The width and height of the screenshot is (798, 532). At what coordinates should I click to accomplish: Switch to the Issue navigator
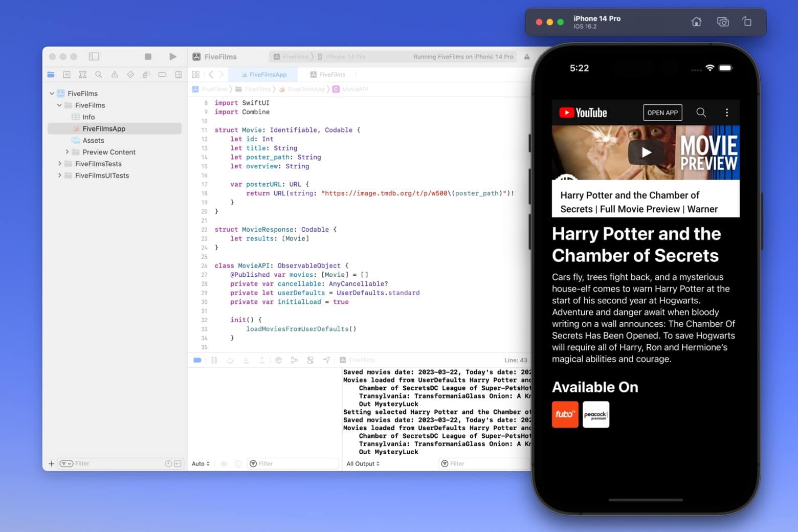[115, 74]
